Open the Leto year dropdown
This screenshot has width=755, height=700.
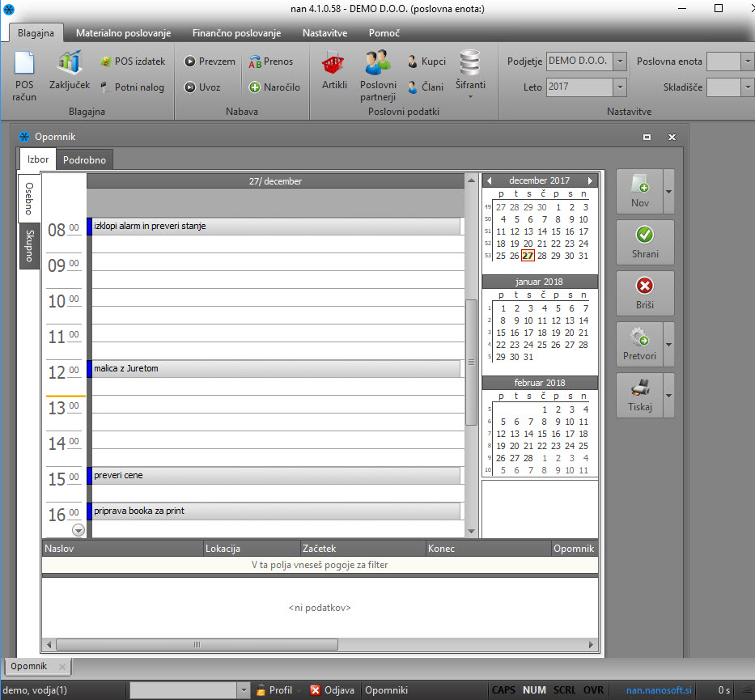point(620,87)
